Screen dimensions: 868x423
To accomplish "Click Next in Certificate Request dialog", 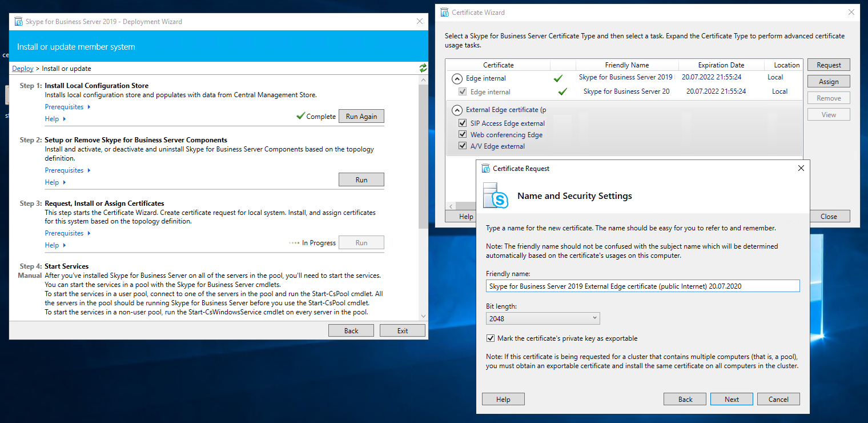I will (732, 400).
